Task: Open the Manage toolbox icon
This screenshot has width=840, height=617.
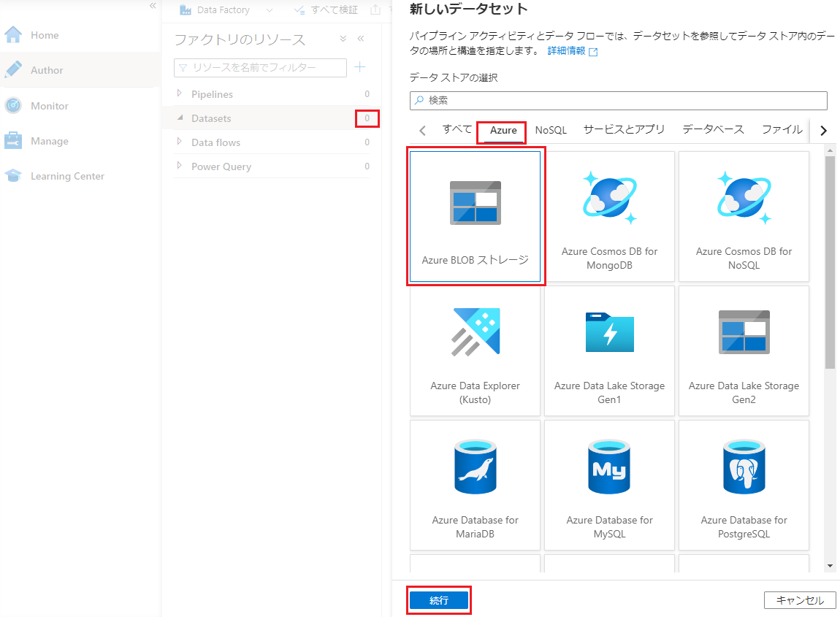Action: point(13,141)
